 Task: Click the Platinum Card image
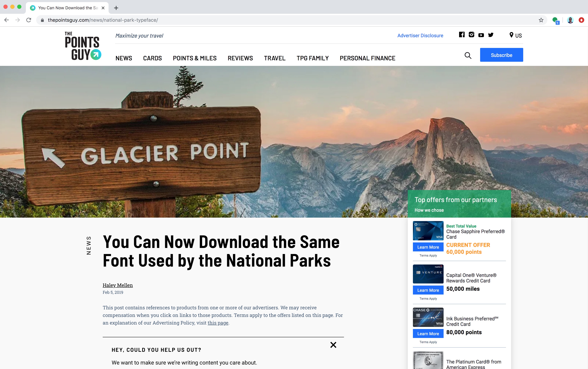(x=428, y=360)
